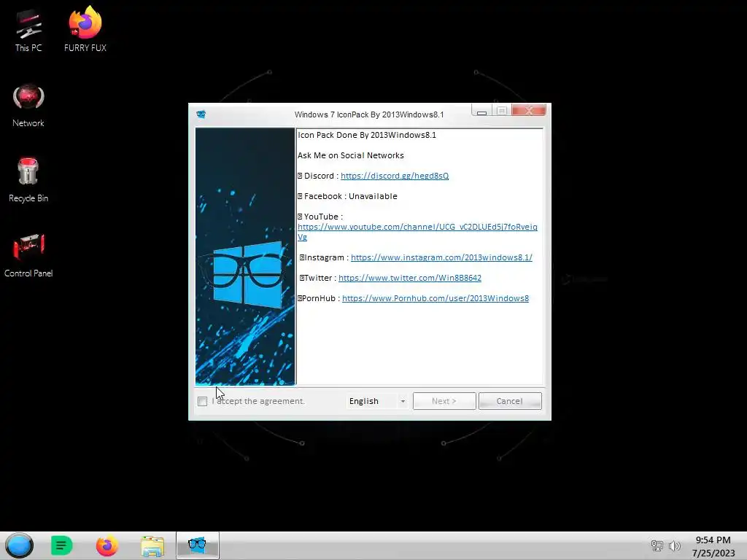The height and width of the screenshot is (560, 747).
Task: Launch FURRY FUX desktop shortcut
Action: tap(85, 28)
